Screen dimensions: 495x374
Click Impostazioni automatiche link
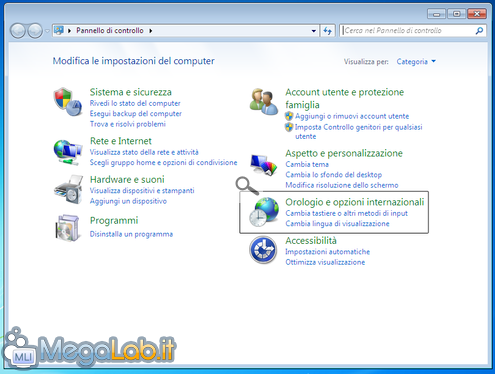point(328,252)
